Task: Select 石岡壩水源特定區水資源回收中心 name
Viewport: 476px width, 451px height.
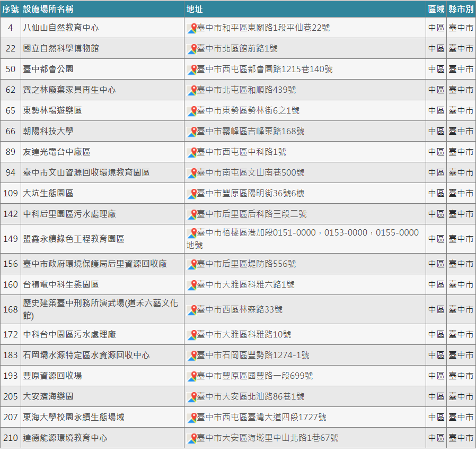Action: point(86,355)
